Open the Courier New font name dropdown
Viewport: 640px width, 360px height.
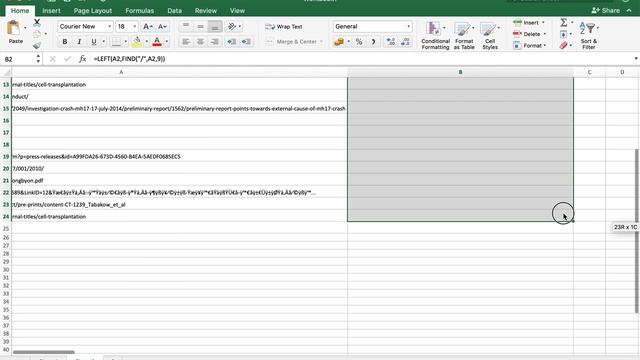click(x=109, y=27)
